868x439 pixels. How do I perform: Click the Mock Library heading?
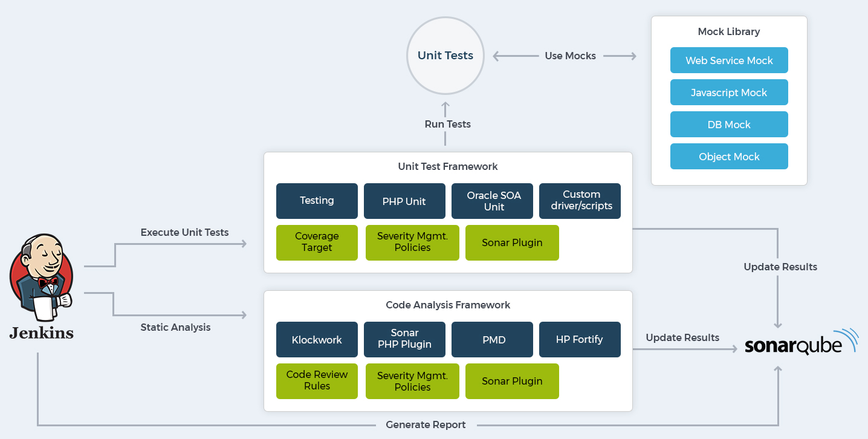click(729, 31)
